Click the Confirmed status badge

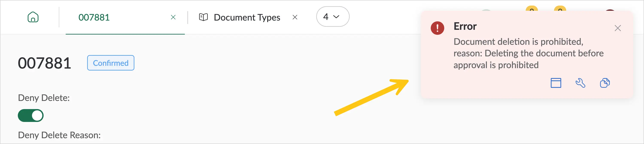click(x=111, y=63)
